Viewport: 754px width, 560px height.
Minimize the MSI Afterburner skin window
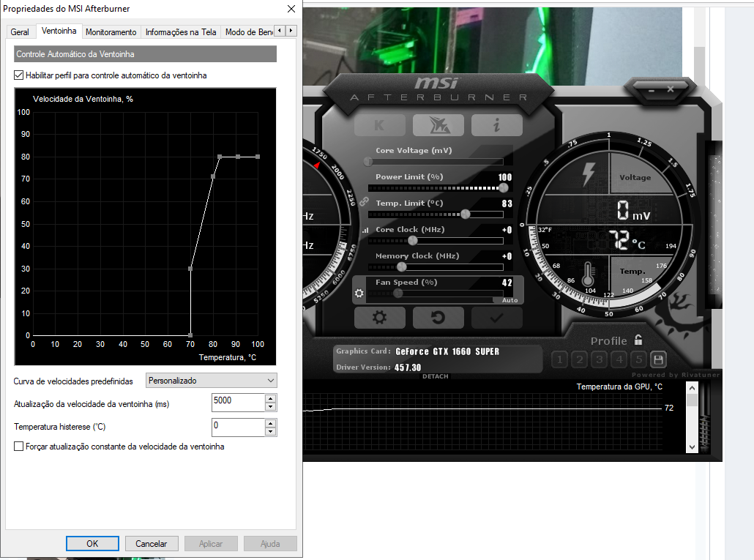point(651,90)
